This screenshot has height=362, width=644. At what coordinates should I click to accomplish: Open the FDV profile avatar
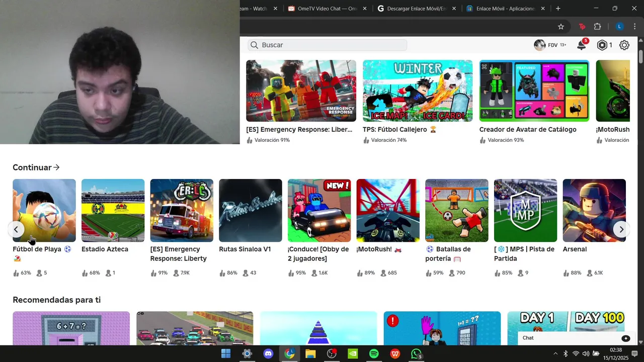tap(540, 45)
